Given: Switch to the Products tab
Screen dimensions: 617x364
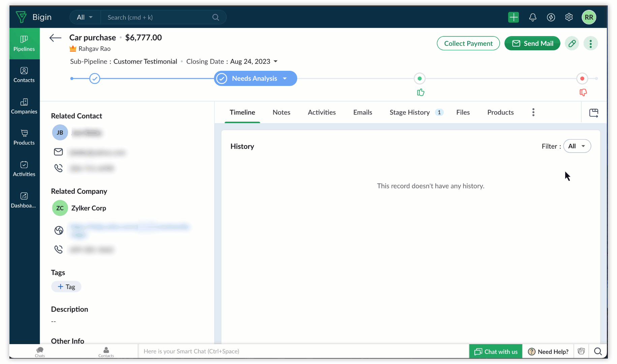Looking at the screenshot, I should coord(500,112).
